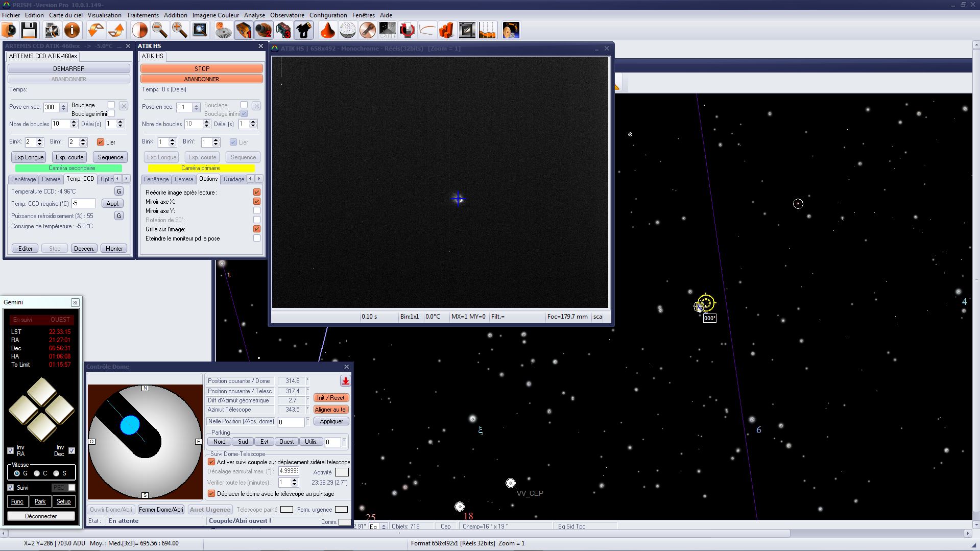Increase the ATIK-460ex BinX stepper
Viewport: 980px width, 551px height.
point(40,140)
